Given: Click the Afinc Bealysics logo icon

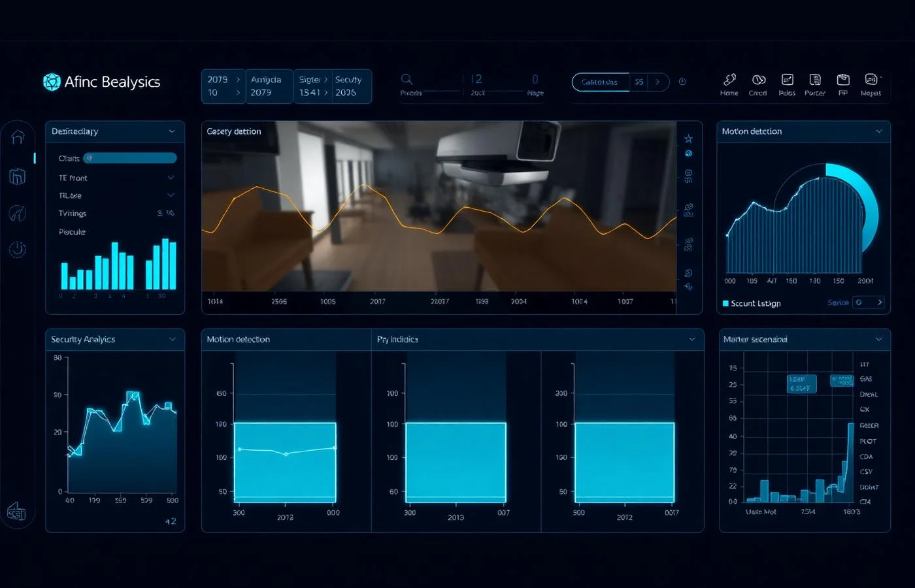Looking at the screenshot, I should click(52, 82).
